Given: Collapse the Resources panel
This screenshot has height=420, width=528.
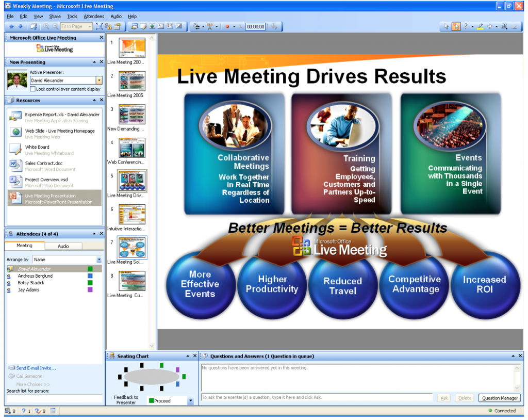Looking at the screenshot, I should (94, 100).
